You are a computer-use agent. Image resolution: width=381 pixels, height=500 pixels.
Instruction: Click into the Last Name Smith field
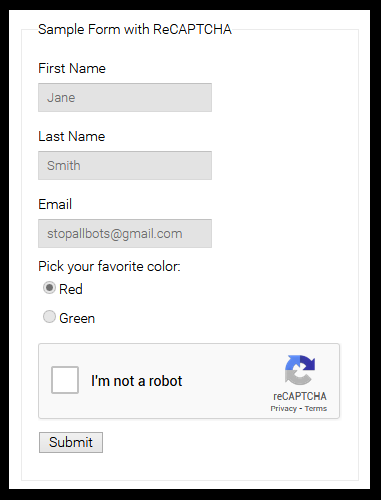[125, 165]
